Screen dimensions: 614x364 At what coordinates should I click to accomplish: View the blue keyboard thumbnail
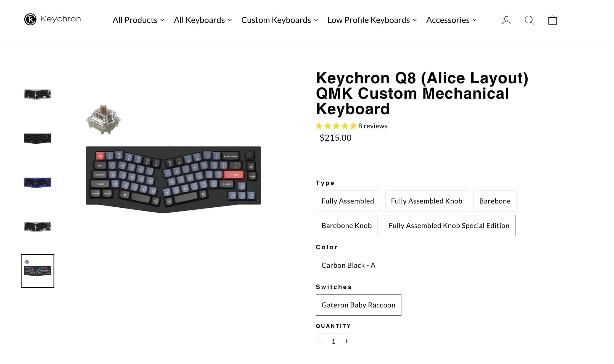[x=38, y=182]
